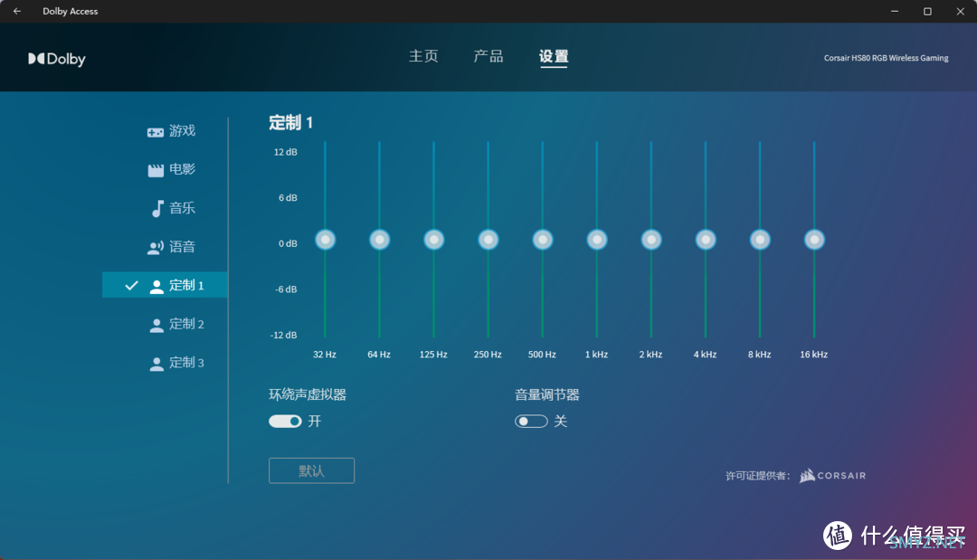Click the 音量调节器 label
Image resolution: width=977 pixels, height=560 pixels.
pos(547,394)
